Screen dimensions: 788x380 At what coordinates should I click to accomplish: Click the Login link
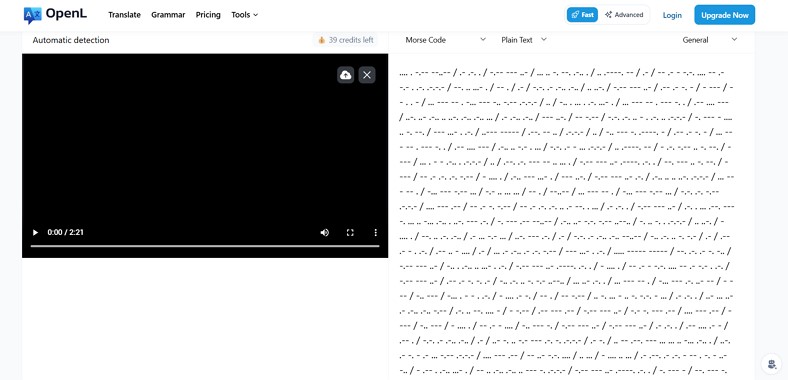tap(672, 15)
